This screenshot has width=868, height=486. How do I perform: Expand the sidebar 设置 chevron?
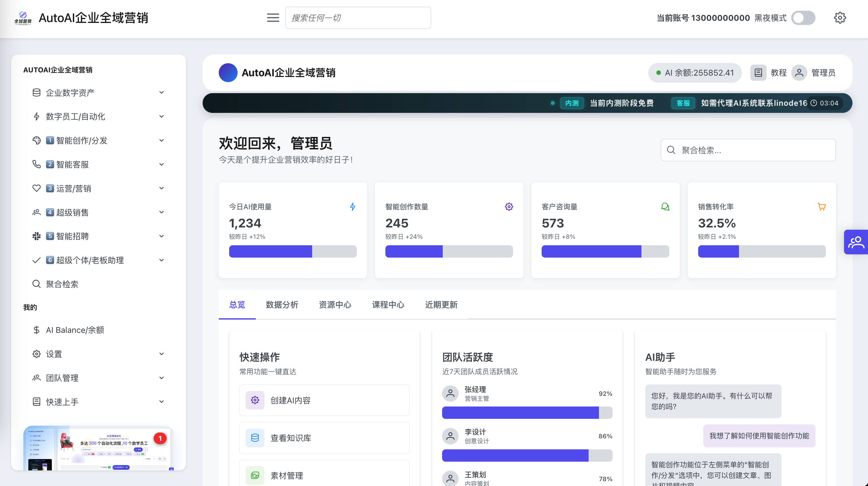pyautogui.click(x=161, y=354)
